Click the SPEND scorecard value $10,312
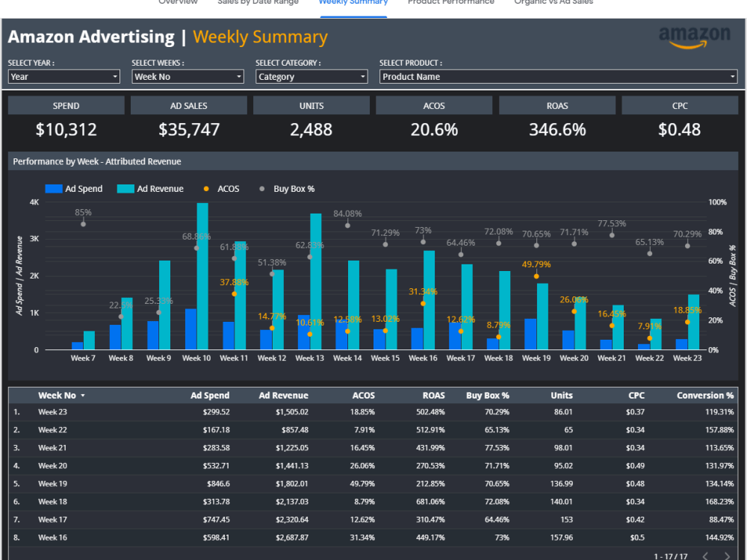 click(x=66, y=129)
